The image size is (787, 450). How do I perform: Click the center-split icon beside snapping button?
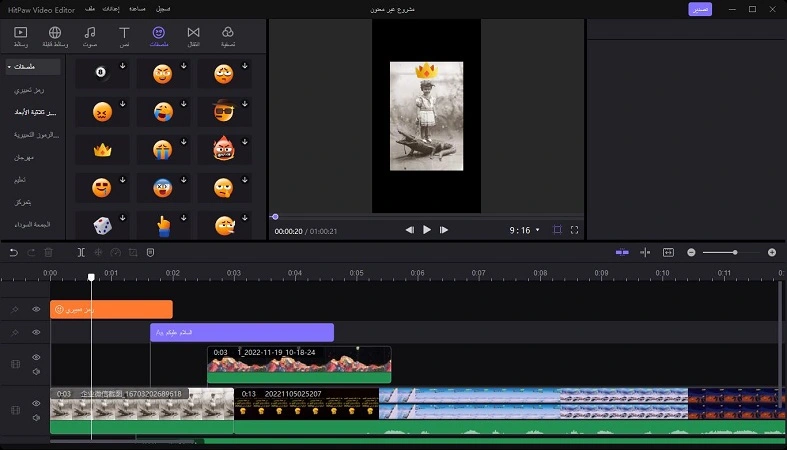pos(645,252)
